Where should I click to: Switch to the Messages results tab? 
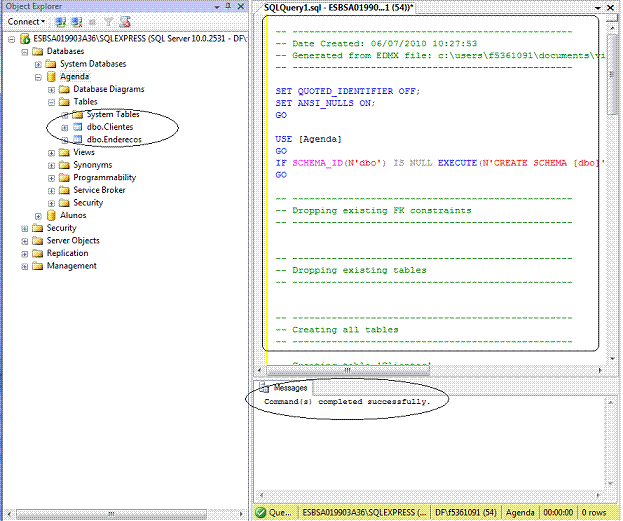(x=284, y=387)
